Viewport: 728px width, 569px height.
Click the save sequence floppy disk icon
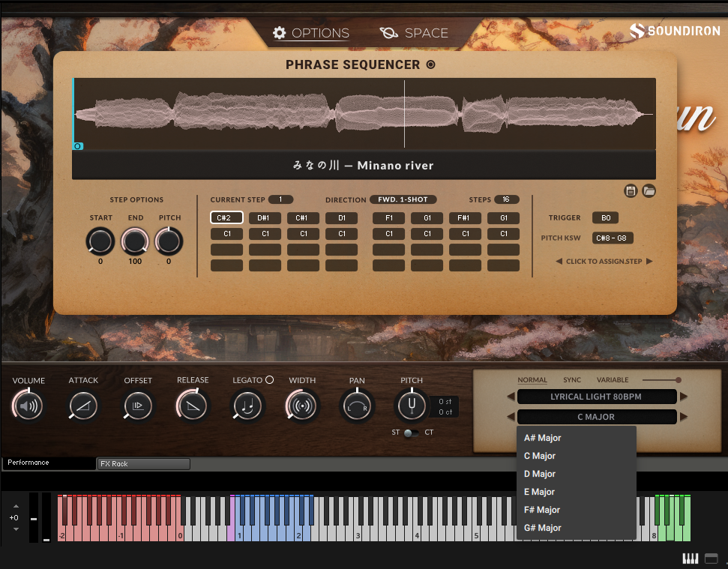click(x=631, y=191)
